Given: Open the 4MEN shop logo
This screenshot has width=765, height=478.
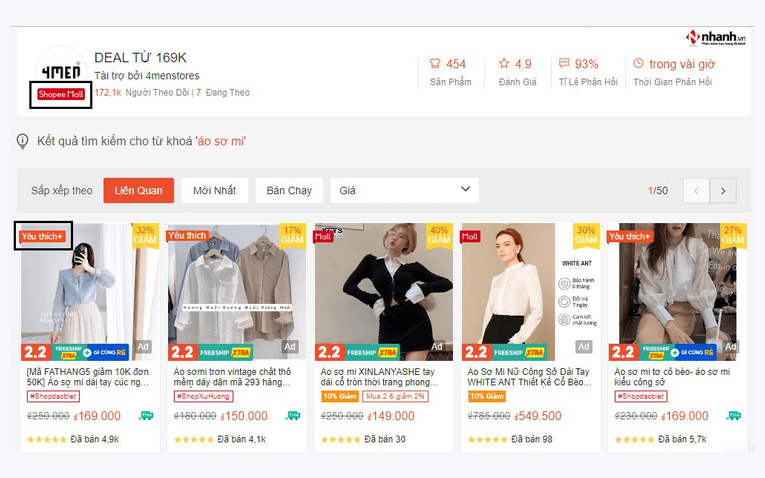Looking at the screenshot, I should point(60,71).
